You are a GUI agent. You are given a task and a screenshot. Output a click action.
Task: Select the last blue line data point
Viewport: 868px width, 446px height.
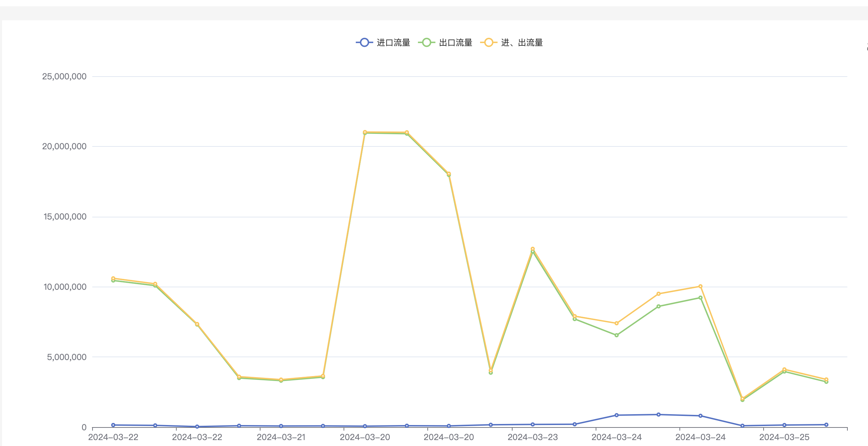(826, 425)
